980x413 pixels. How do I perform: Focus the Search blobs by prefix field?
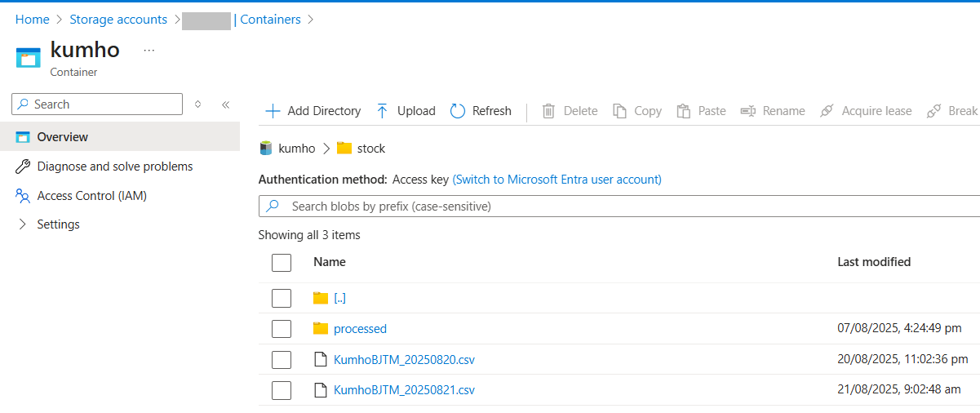(619, 206)
